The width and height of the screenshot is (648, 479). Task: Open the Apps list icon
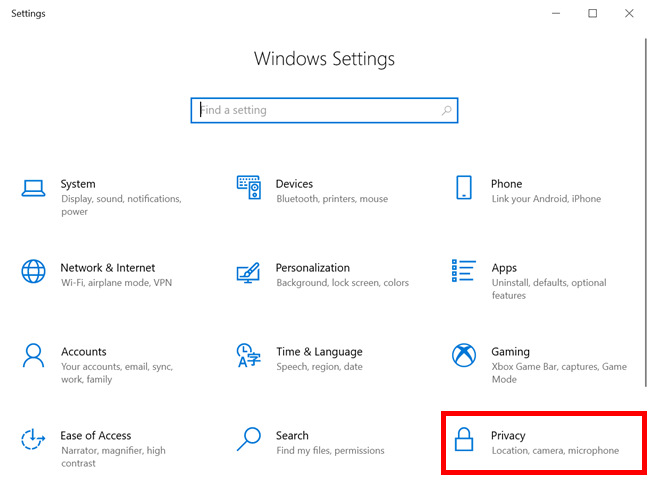pyautogui.click(x=464, y=271)
